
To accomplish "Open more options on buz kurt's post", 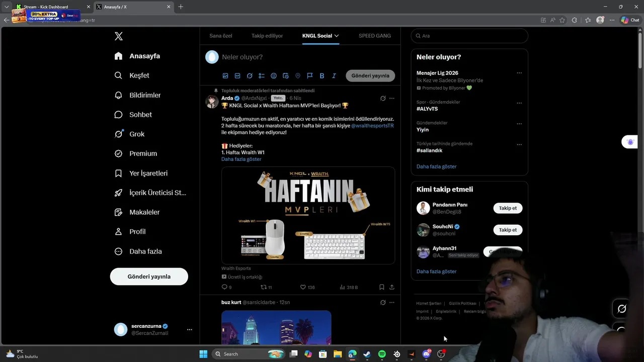I will point(392,302).
